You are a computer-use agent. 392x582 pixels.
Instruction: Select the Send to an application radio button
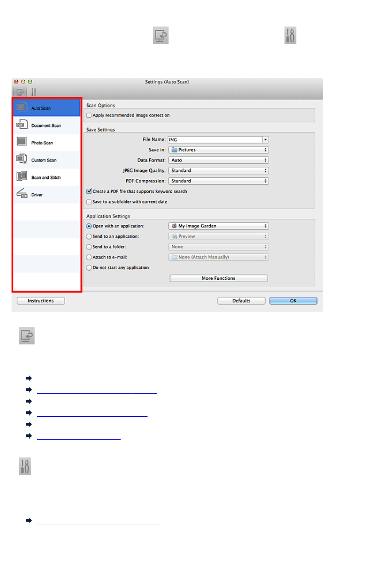pos(89,237)
